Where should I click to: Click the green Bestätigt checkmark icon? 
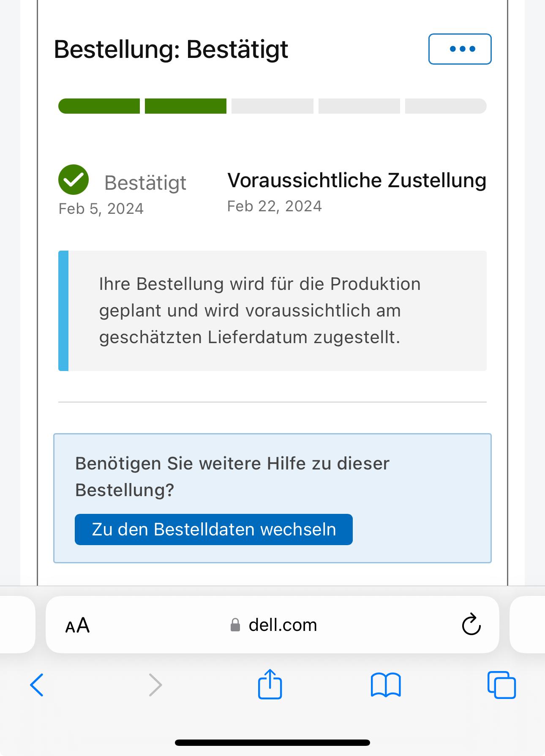74,180
